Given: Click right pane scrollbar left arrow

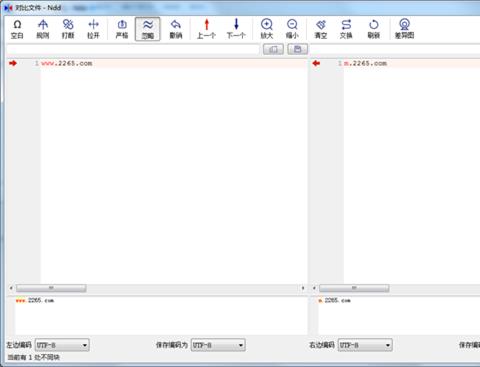Looking at the screenshot, I should [314, 288].
